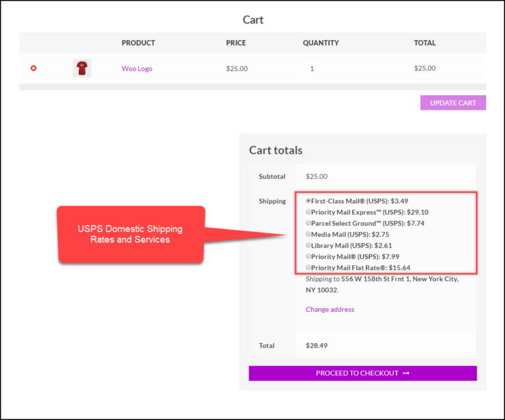Select Parcel Select Ground shipping option
This screenshot has height=420, width=505.
(x=309, y=223)
